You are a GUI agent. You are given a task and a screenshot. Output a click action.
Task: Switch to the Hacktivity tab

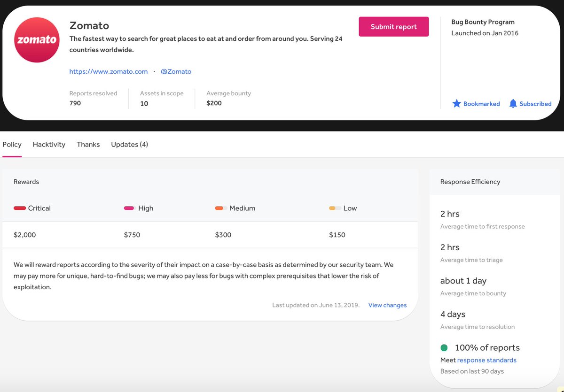click(49, 145)
